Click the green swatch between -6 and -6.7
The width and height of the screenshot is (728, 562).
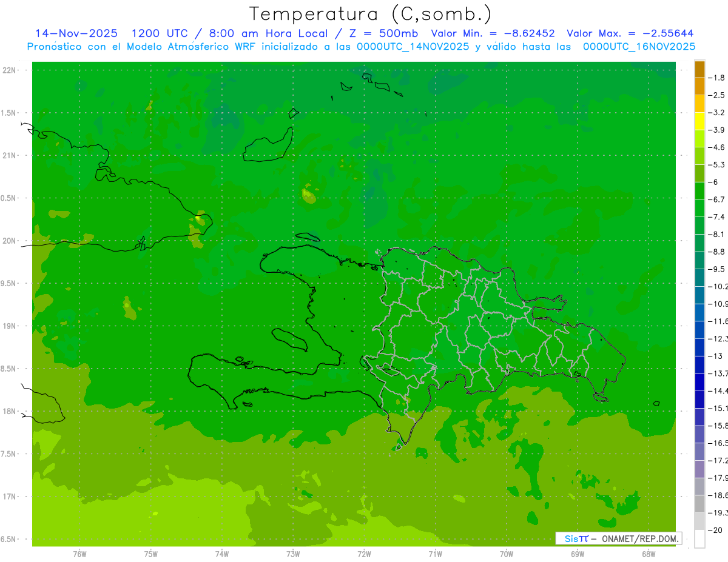point(699,191)
